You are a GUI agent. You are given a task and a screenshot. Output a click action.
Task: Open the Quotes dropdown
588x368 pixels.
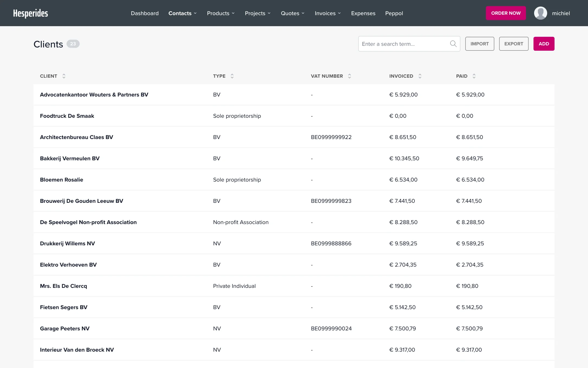293,13
